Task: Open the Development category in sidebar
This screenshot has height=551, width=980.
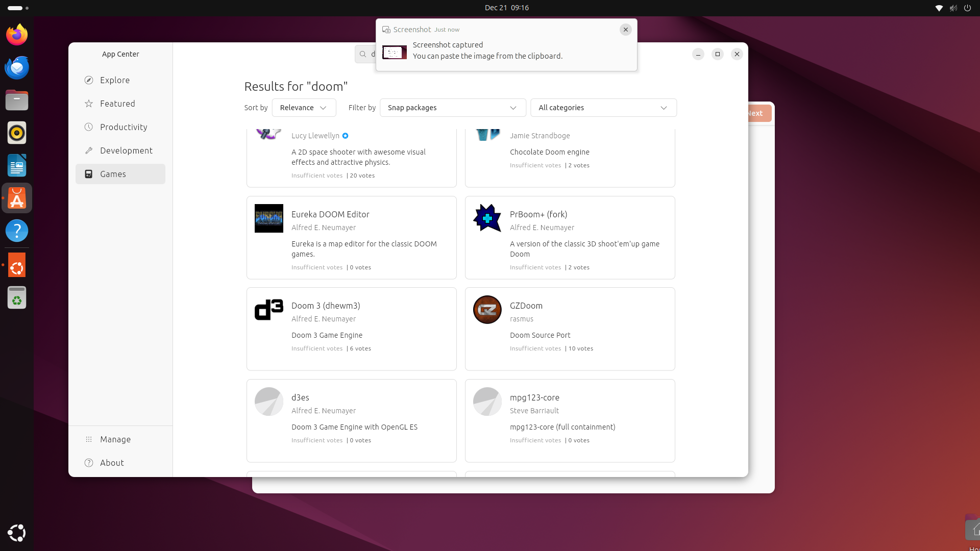Action: tap(126, 151)
